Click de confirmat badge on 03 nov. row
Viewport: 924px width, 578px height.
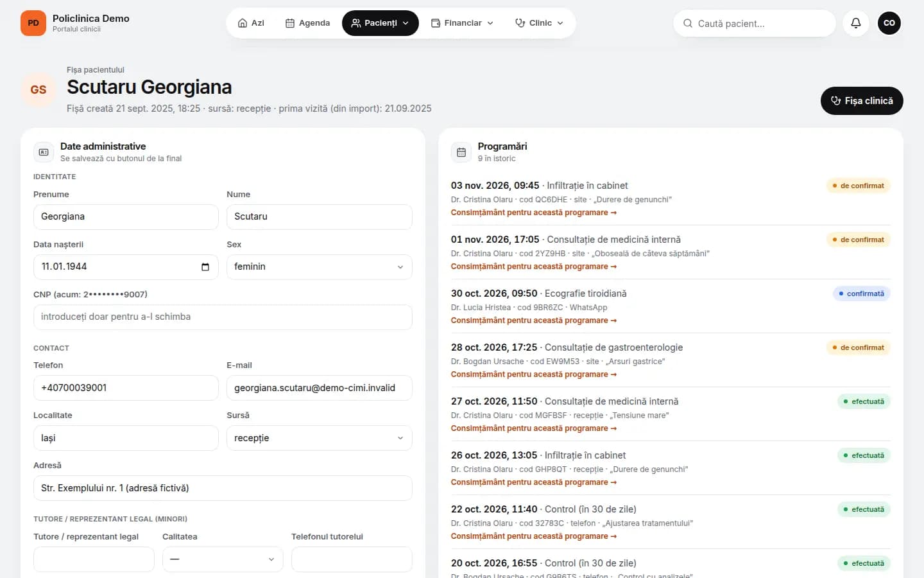pyautogui.click(x=859, y=186)
